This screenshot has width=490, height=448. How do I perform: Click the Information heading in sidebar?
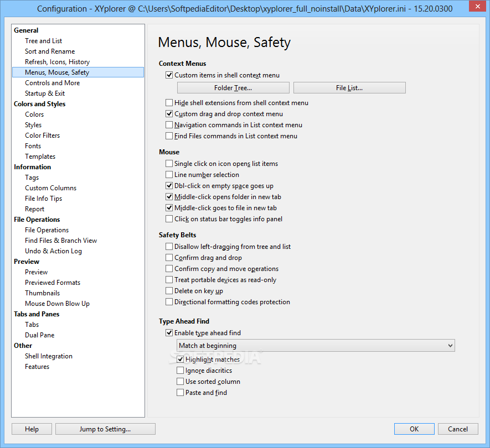32,167
